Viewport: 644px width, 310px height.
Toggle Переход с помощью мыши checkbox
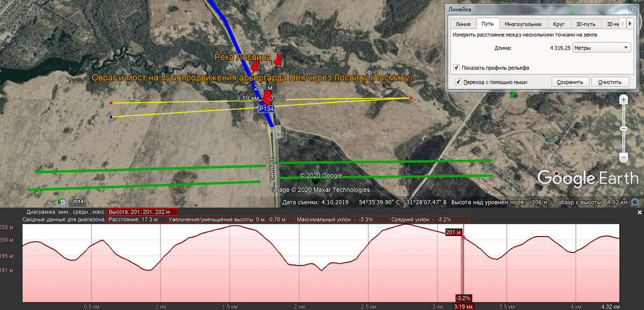(458, 82)
